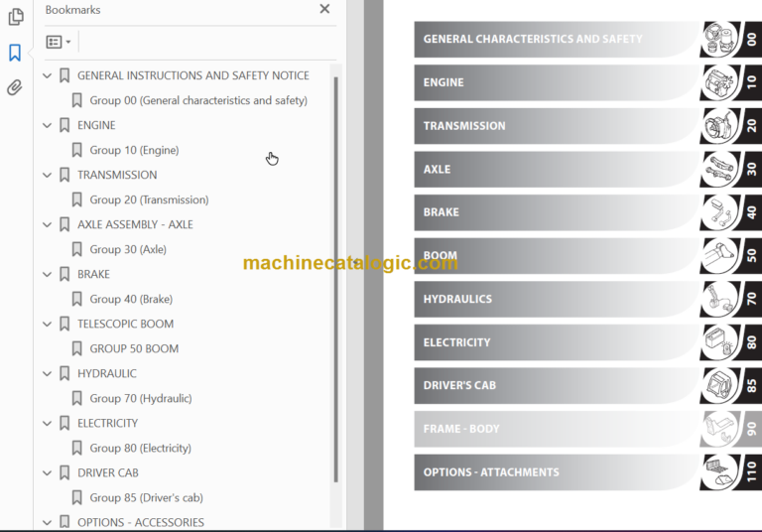This screenshot has width=762, height=532.
Task: Open the GENERAL CHARACTERISTICS AND SAFETY page banner
Action: tap(557, 40)
